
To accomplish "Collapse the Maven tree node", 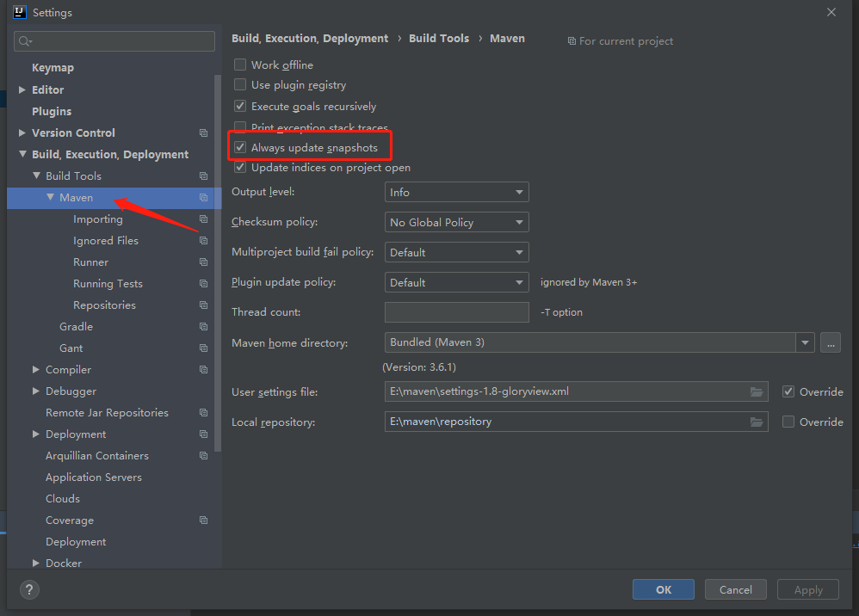I will (x=50, y=197).
